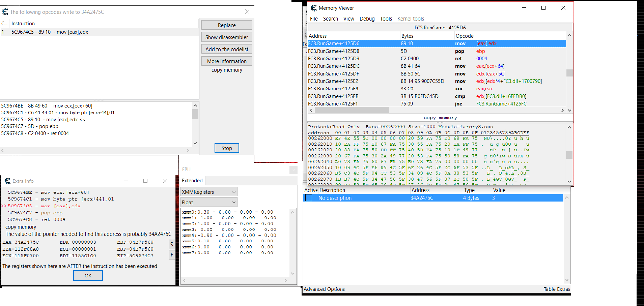Select disassembler row FC3.RunGame+4125D9 ret

(x=437, y=59)
